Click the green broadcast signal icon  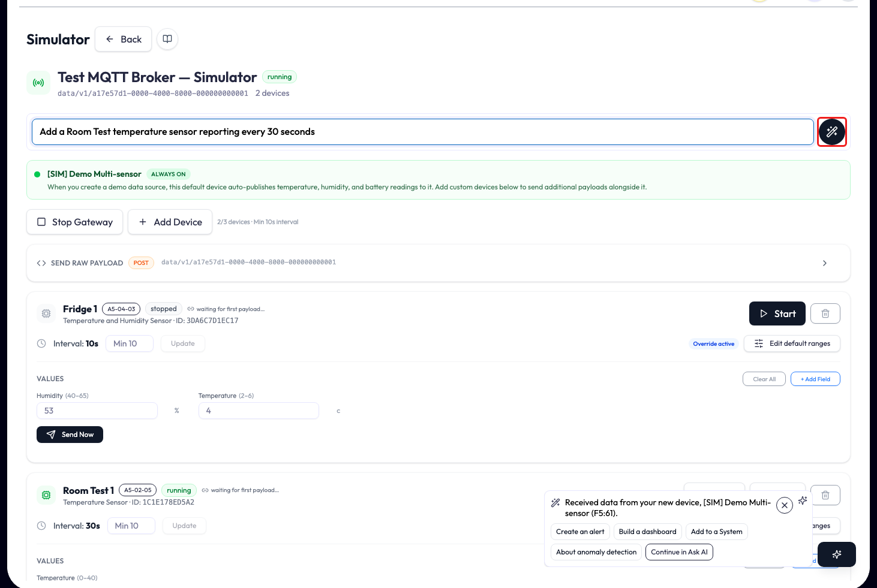click(38, 83)
